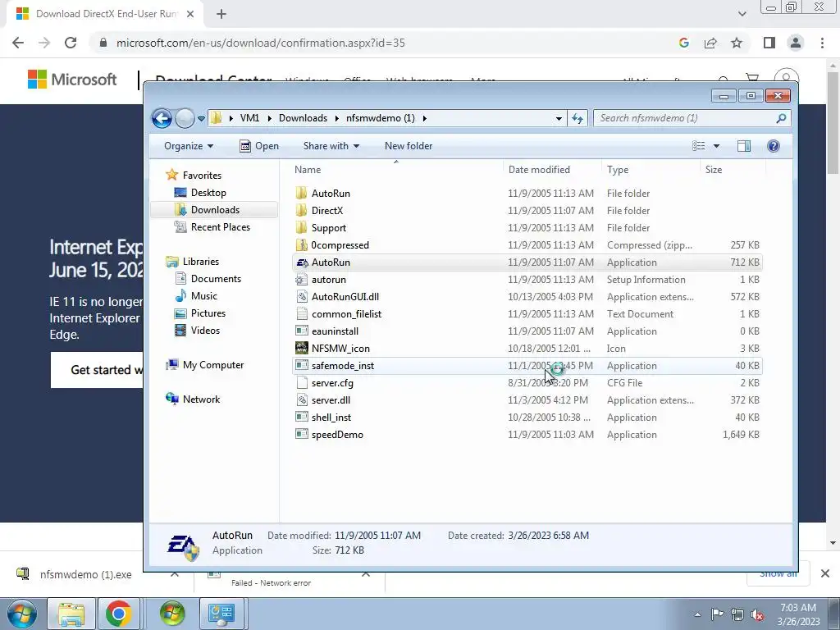Select the AutoRunGUI.dll file icon
Image resolution: width=840 pixels, height=630 pixels.
[x=302, y=297]
